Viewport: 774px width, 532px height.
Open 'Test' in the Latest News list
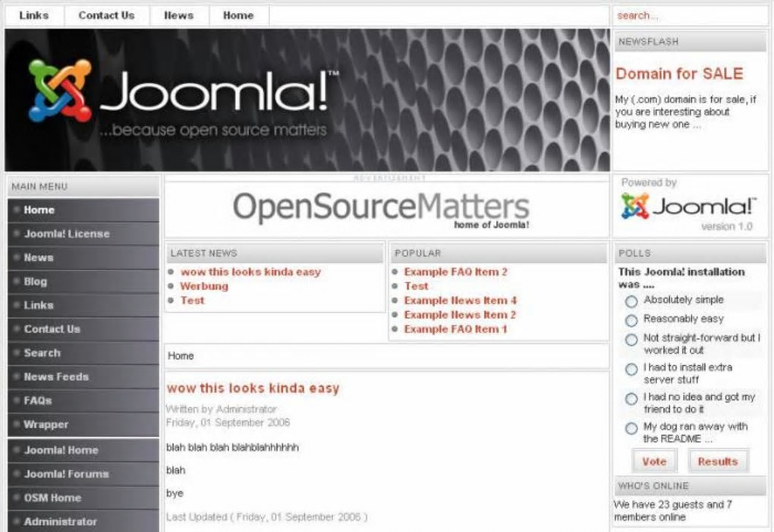pyautogui.click(x=192, y=301)
